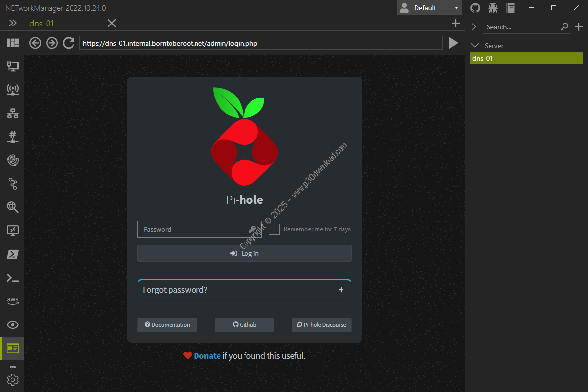Open the Default profile dropdown
588x392 pixels.
click(x=429, y=8)
